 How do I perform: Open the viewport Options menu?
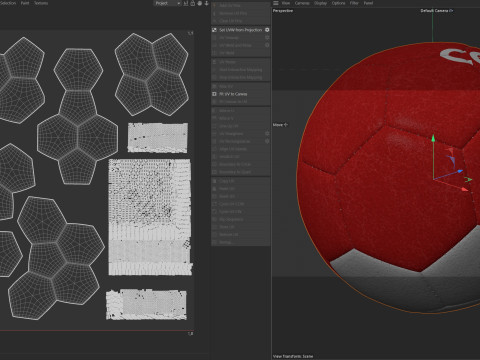[x=338, y=3]
